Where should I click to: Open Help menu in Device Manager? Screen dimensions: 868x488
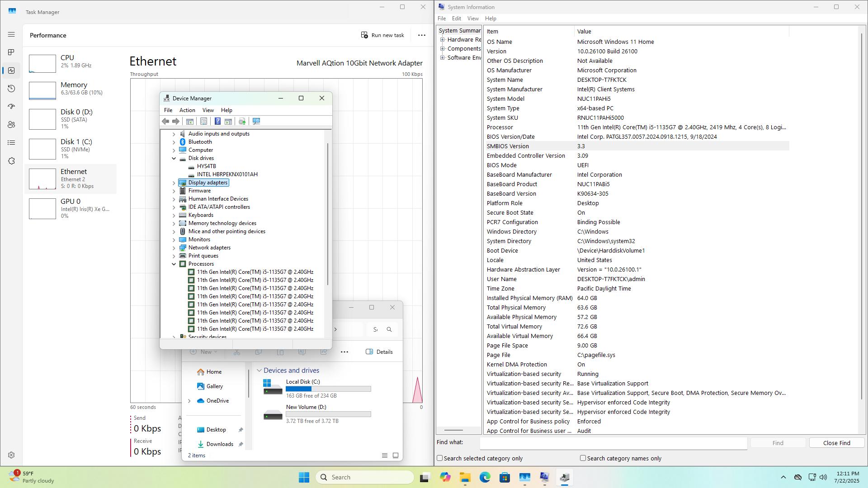click(226, 110)
